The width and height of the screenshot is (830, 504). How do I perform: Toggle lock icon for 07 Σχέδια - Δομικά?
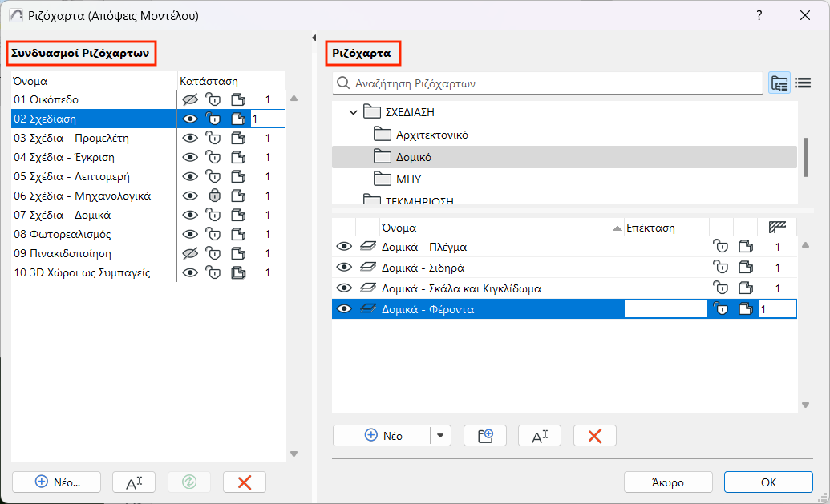pos(213,215)
